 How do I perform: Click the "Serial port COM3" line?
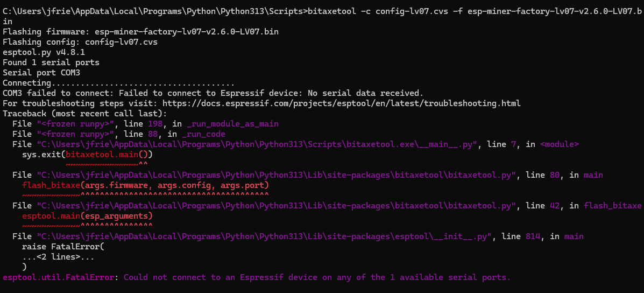(x=41, y=73)
